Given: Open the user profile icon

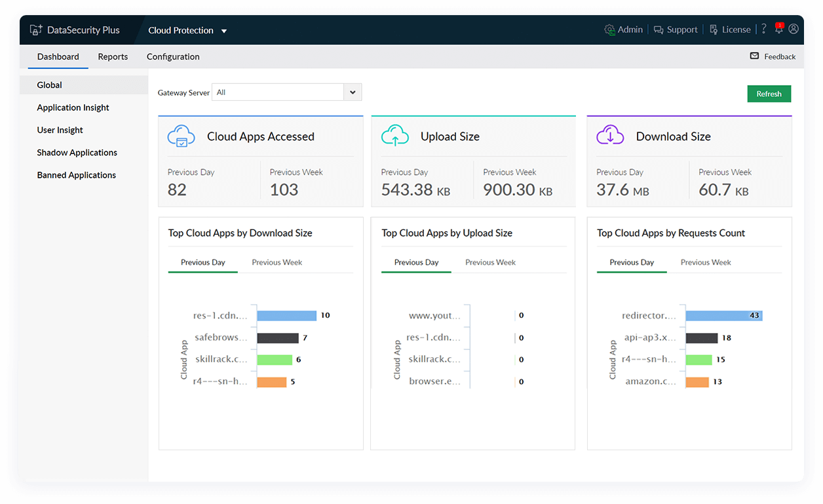Looking at the screenshot, I should tap(794, 29).
